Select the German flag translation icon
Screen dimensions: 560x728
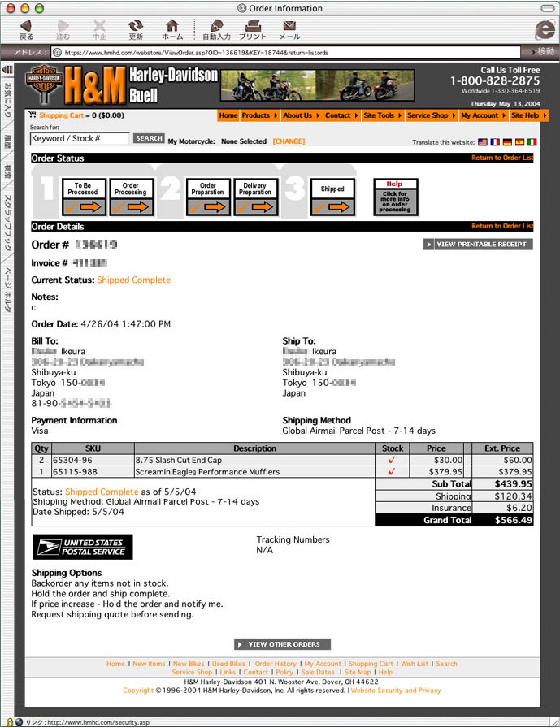(x=507, y=142)
